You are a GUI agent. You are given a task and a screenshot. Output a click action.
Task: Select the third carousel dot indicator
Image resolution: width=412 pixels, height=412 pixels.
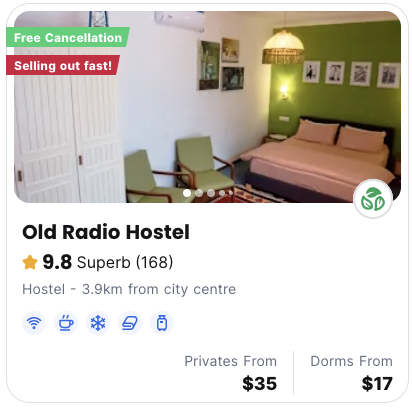click(x=211, y=193)
